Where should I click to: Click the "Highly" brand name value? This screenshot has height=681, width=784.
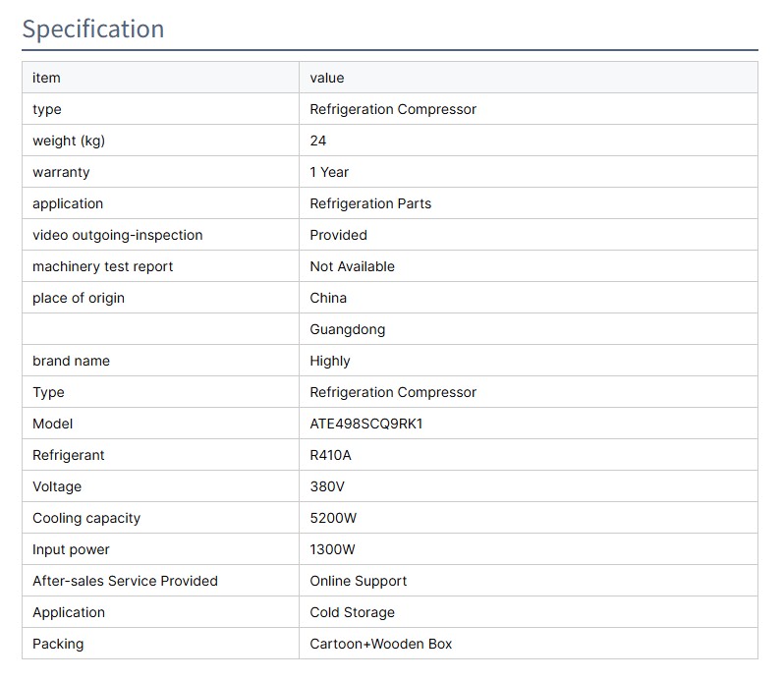pos(330,361)
